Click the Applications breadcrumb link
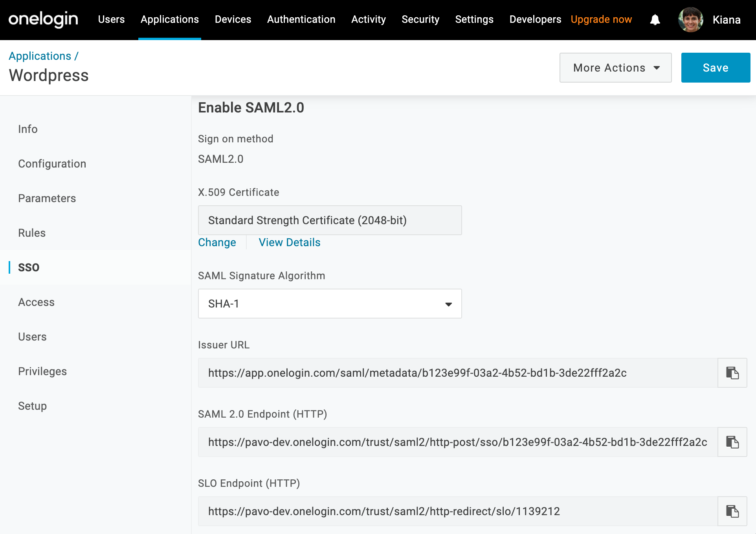756x534 pixels. coord(40,56)
